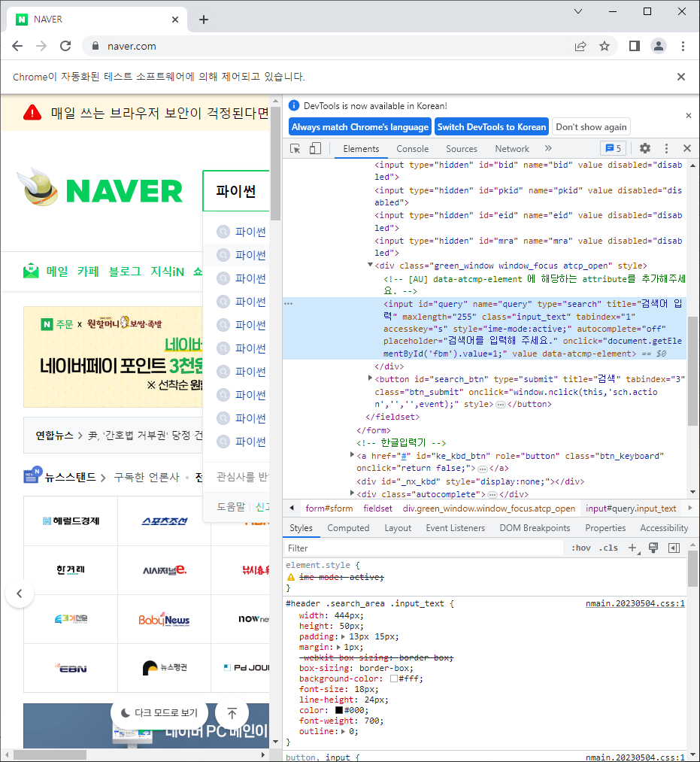Toggle the :hov element state panel

[x=581, y=548]
